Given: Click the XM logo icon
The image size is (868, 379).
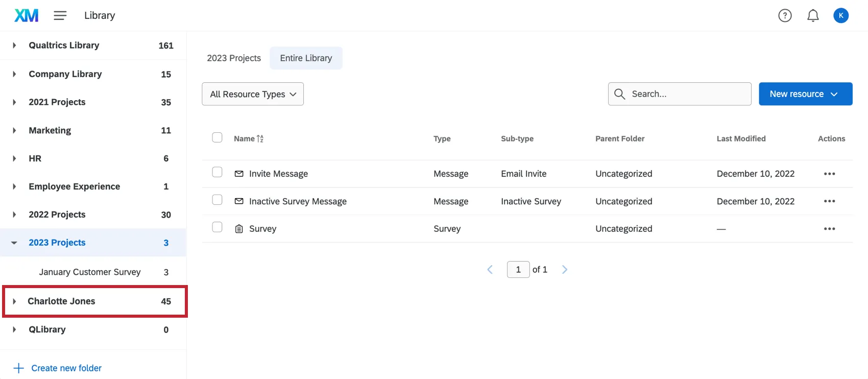Looking at the screenshot, I should pyautogui.click(x=26, y=15).
